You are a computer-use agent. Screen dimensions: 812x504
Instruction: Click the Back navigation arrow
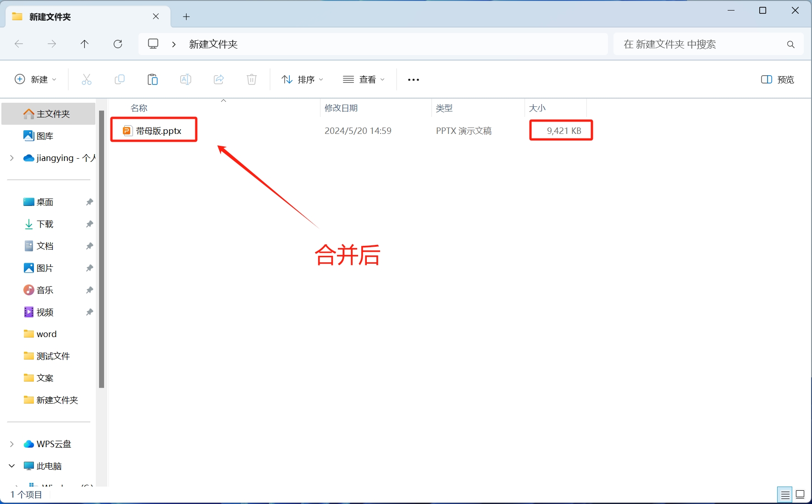19,44
